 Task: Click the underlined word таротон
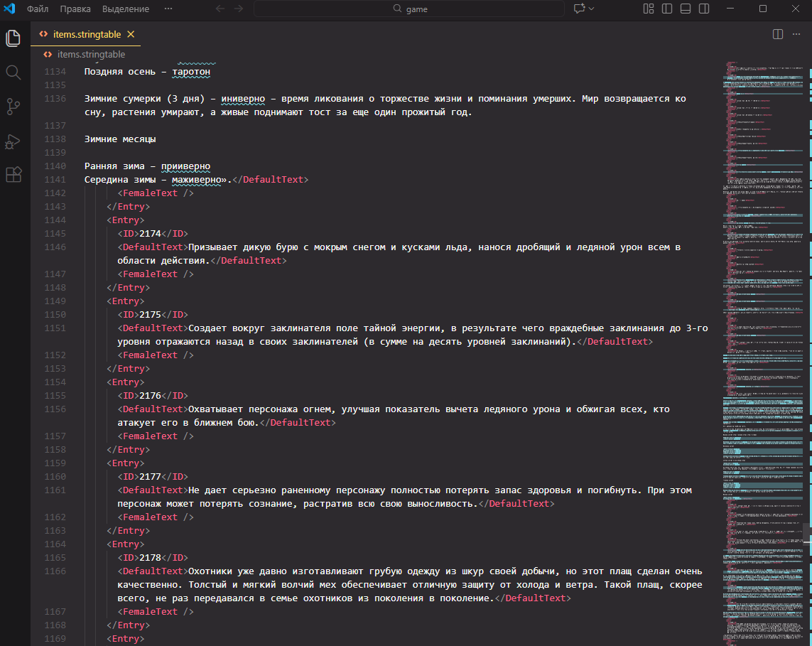(191, 72)
